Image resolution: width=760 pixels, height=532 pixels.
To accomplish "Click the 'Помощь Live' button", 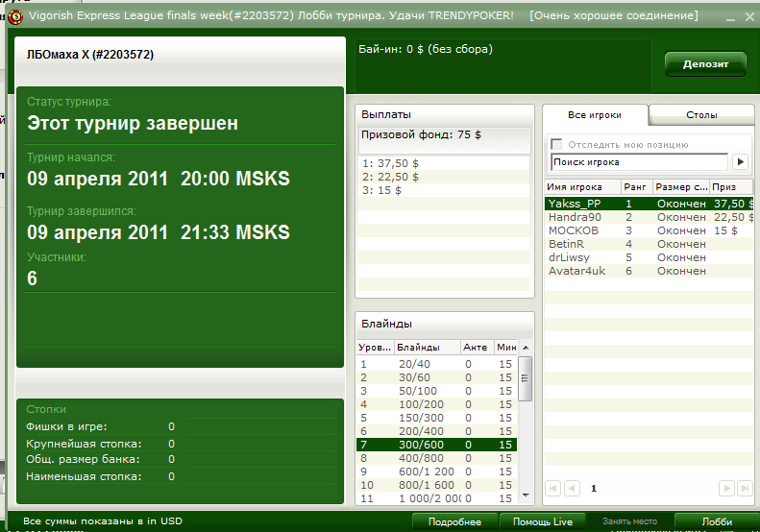I will tap(542, 521).
